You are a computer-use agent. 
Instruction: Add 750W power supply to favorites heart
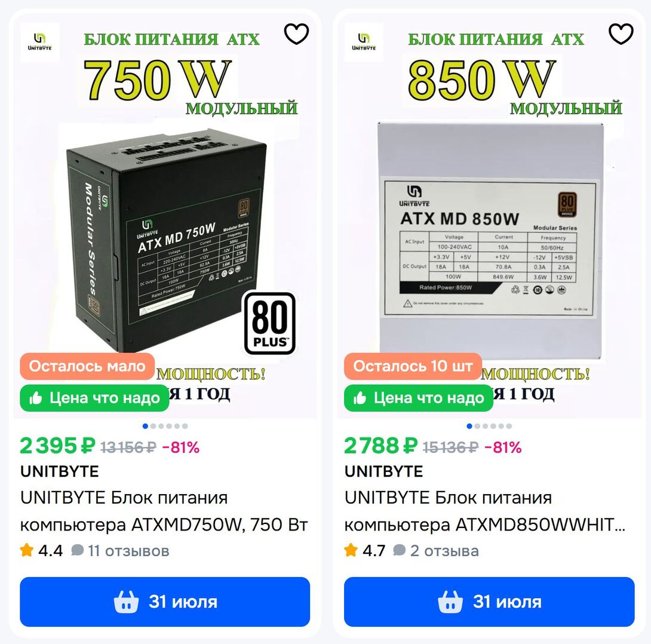point(296,34)
